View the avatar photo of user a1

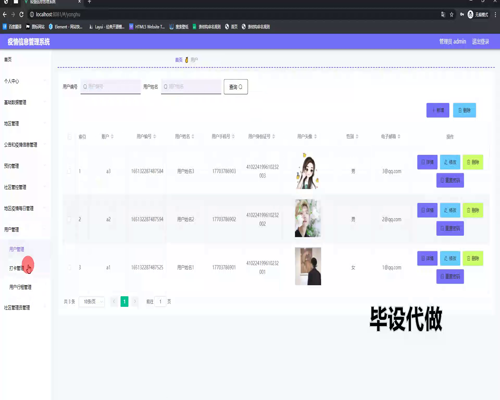308,266
